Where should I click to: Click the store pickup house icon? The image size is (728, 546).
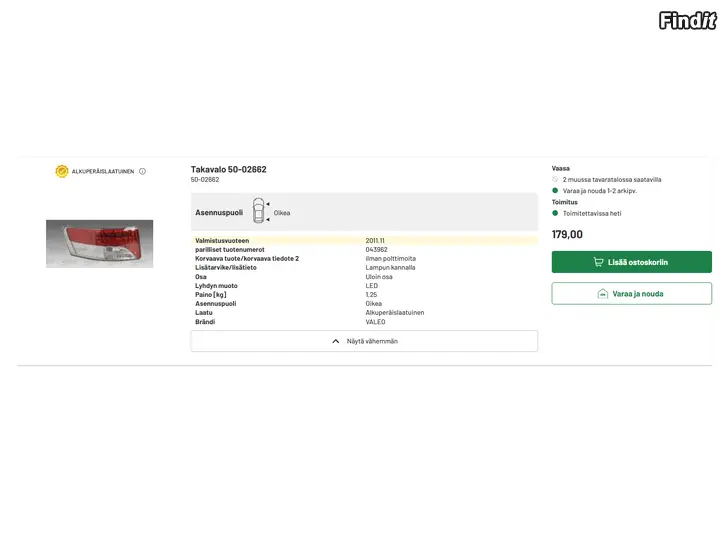pos(603,294)
